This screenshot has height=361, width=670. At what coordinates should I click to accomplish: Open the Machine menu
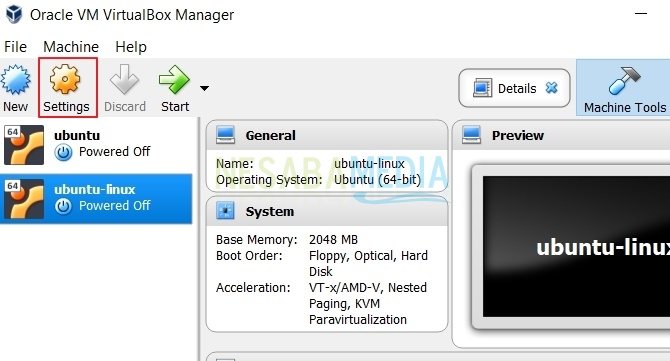[x=71, y=47]
